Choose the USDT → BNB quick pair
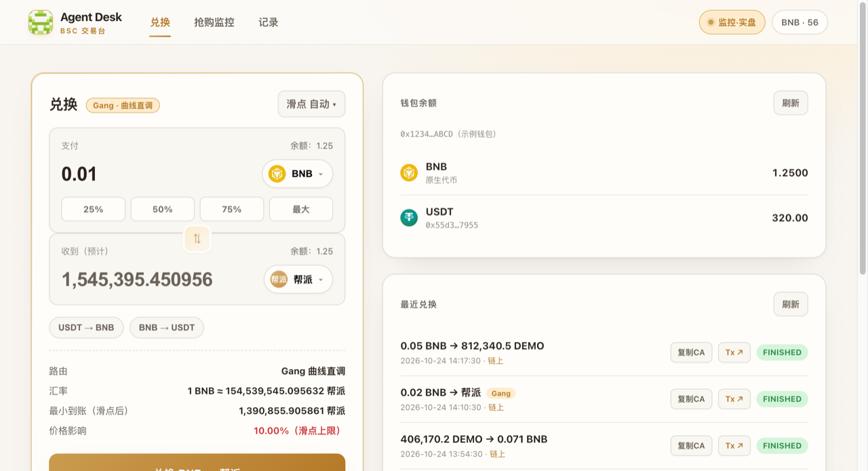This screenshot has height=471, width=868. pyautogui.click(x=86, y=327)
